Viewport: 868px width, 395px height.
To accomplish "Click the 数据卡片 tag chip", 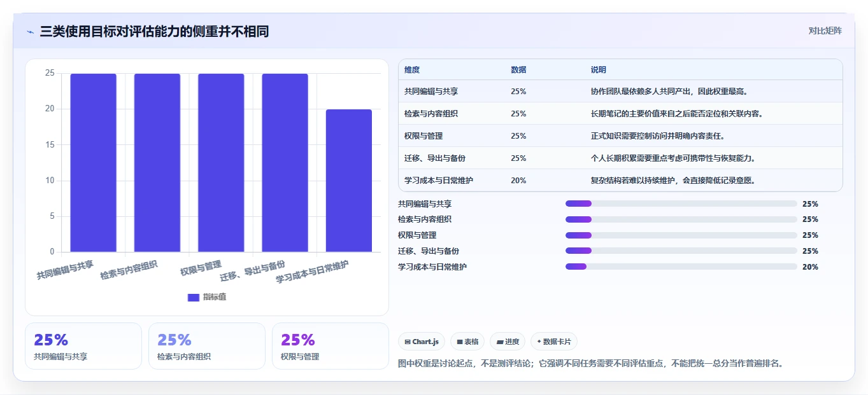I will click(x=554, y=342).
